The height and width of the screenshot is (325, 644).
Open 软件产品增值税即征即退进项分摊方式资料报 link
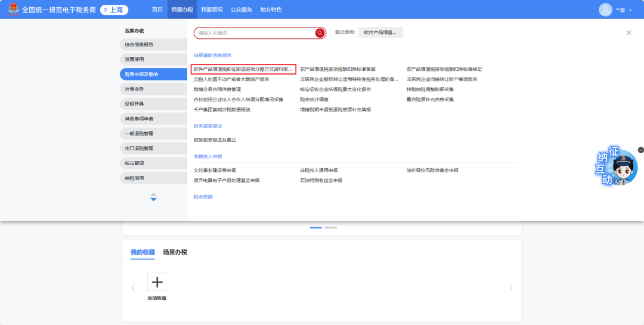[243, 69]
